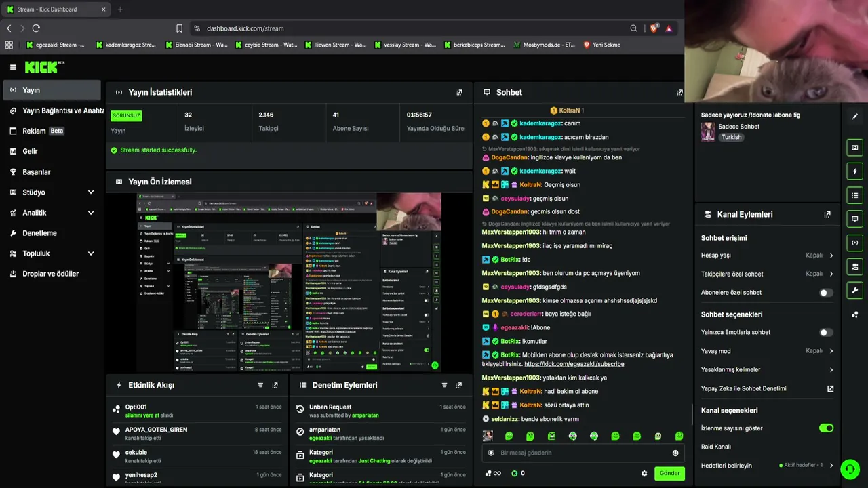Go back with the browser back arrow
868x488 pixels.
click(x=9, y=28)
